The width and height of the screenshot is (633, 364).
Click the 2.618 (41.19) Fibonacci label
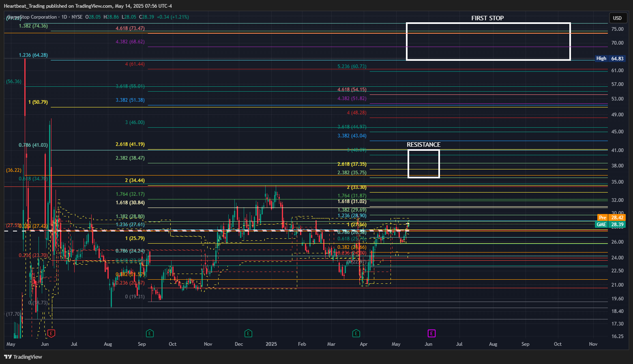(130, 144)
